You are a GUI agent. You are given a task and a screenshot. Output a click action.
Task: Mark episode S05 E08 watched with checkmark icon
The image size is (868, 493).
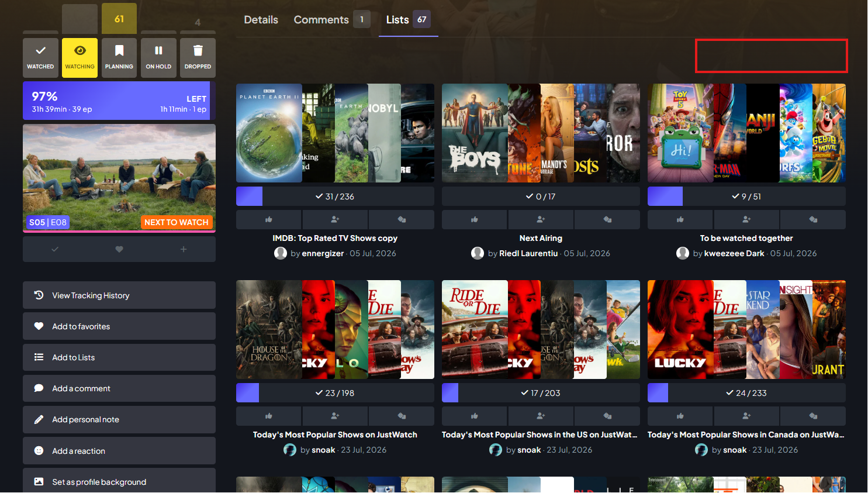click(55, 249)
